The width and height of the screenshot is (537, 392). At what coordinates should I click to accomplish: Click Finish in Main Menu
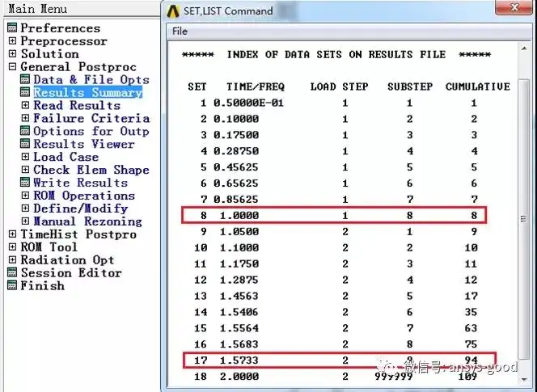[43, 285]
